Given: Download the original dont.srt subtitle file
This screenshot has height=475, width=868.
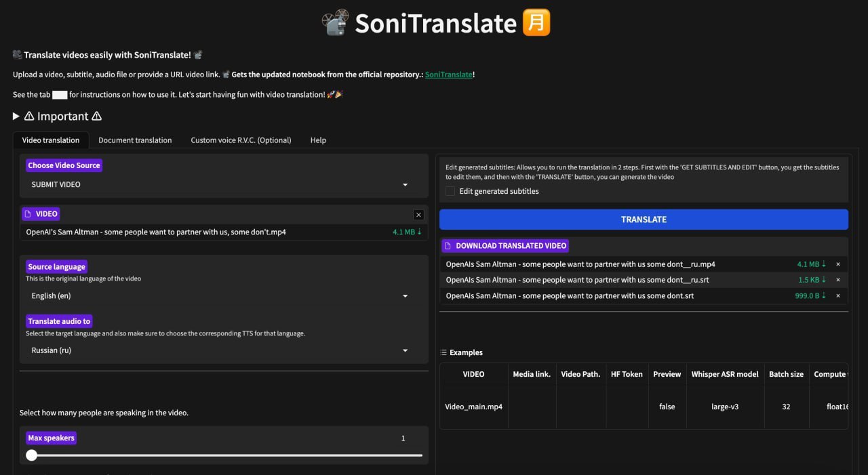Looking at the screenshot, I should pos(810,296).
